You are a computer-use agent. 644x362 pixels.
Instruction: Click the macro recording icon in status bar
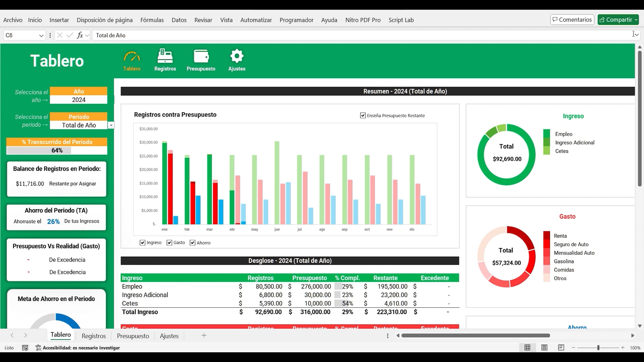25,348
